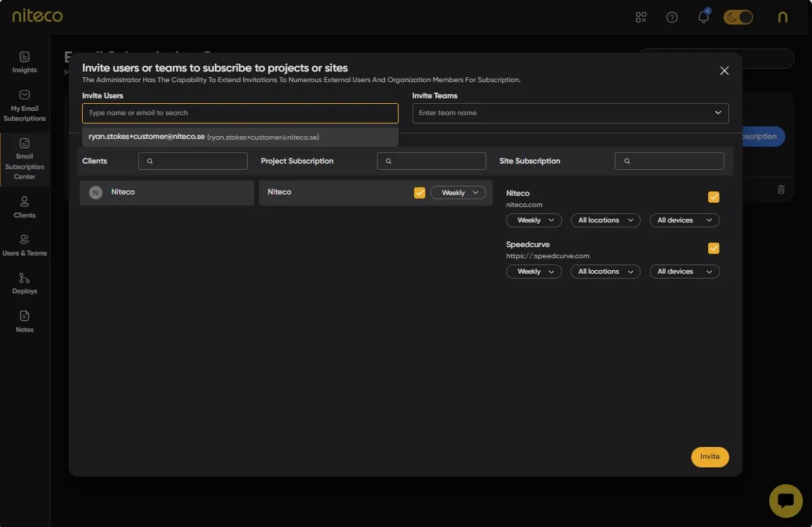812x527 pixels.
Task: Open Email Subscription Center in sidebar
Action: coord(25,159)
